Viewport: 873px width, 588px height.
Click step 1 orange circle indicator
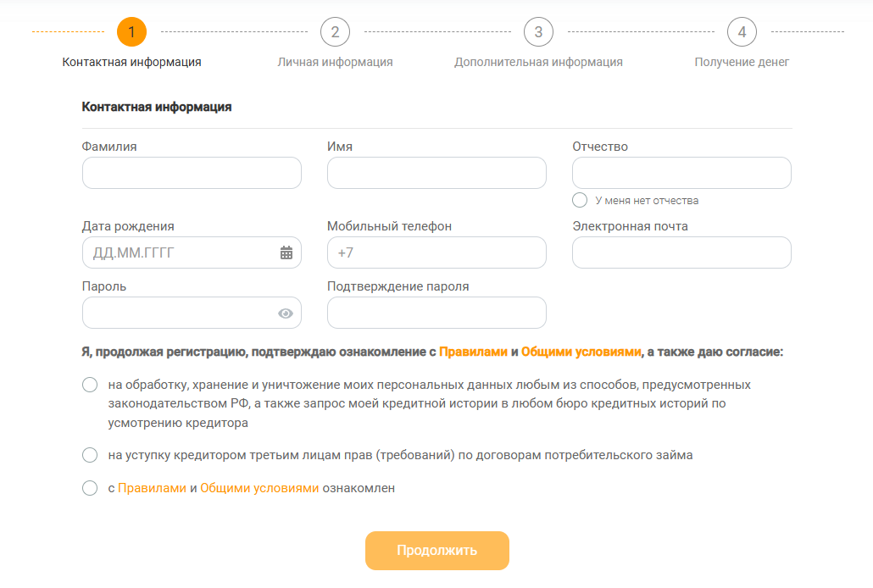[x=131, y=32]
